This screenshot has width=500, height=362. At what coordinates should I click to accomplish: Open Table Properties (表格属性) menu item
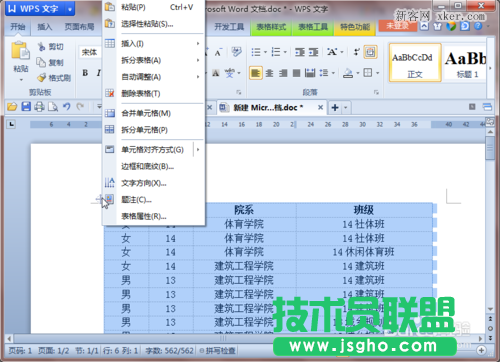click(154, 216)
